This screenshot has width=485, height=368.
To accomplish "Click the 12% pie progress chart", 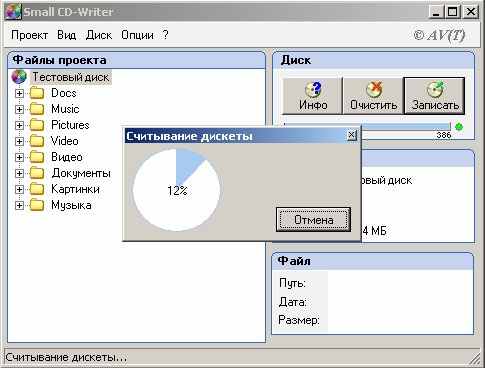I will click(x=177, y=190).
